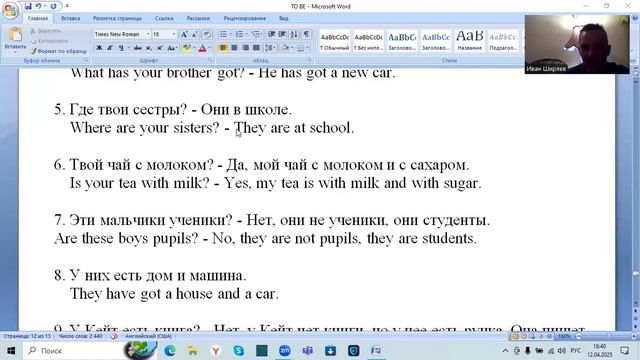Click the word count Число слов: 2 440

point(80,336)
